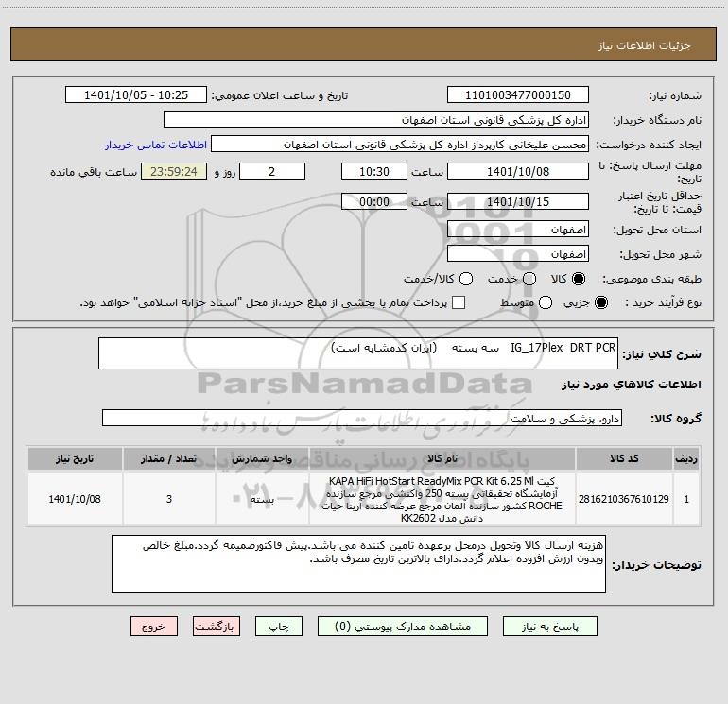Open the اطلاعات تماس خریدار link

[156, 145]
